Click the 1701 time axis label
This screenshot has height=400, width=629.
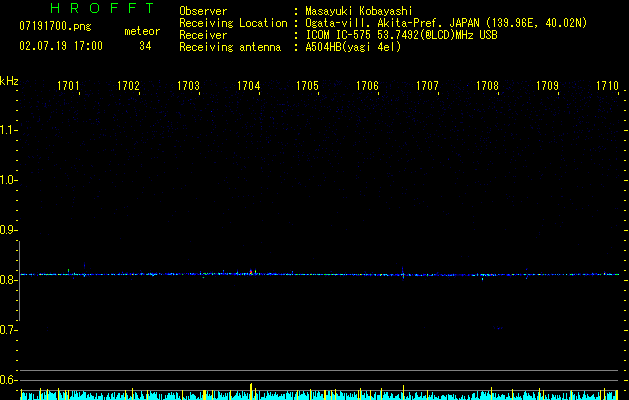(x=68, y=86)
